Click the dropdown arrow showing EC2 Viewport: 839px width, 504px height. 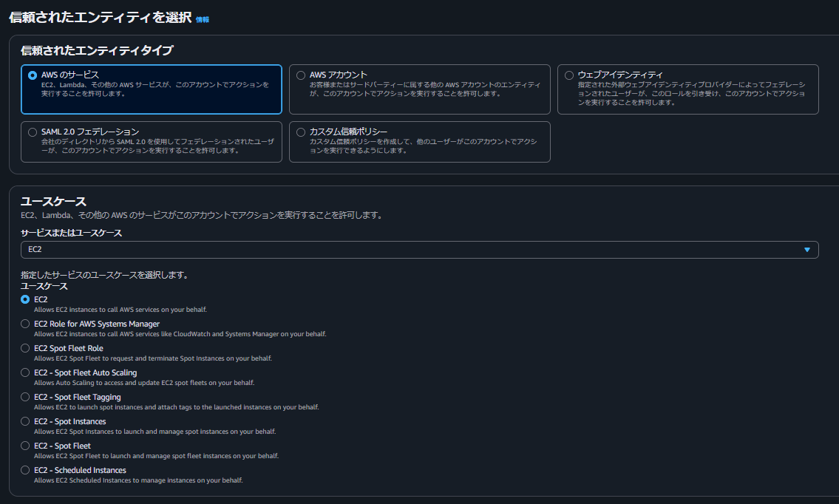[x=806, y=250]
